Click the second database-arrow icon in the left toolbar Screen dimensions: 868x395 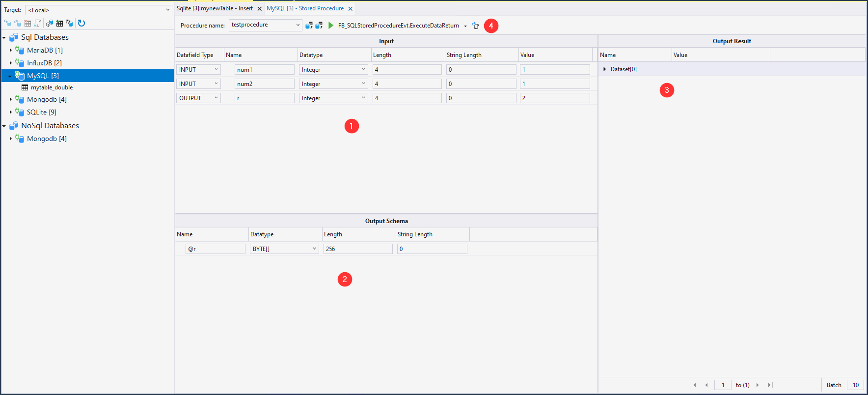18,23
